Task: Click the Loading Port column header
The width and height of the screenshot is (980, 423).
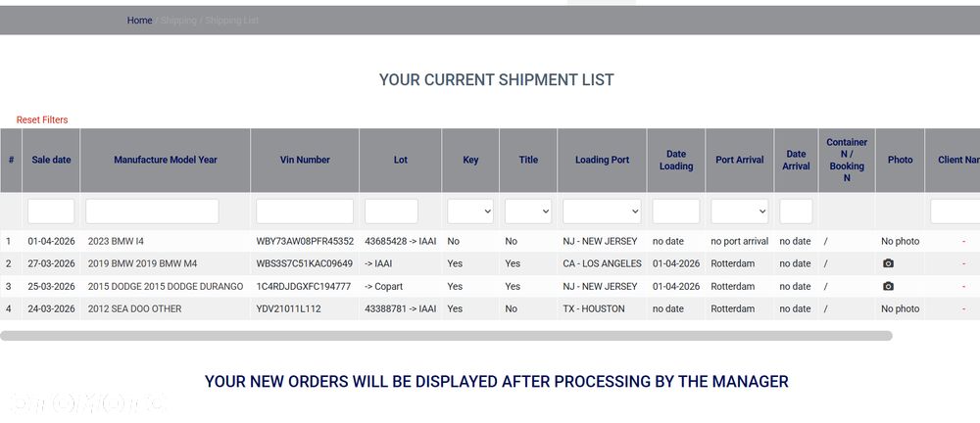Action: (x=602, y=160)
